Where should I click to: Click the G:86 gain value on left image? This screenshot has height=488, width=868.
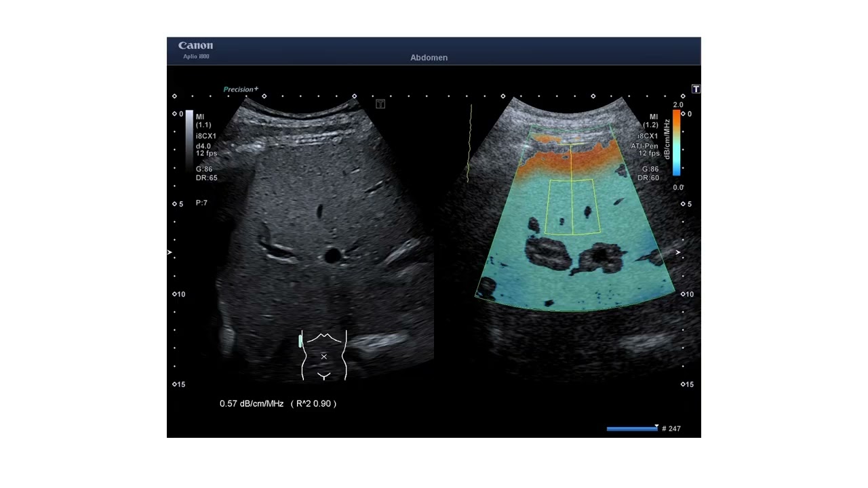(x=204, y=169)
